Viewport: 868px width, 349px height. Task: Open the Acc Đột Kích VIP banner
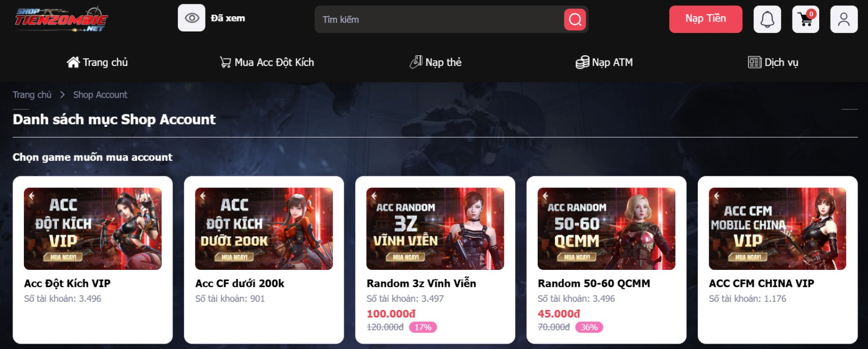pyautogui.click(x=93, y=229)
